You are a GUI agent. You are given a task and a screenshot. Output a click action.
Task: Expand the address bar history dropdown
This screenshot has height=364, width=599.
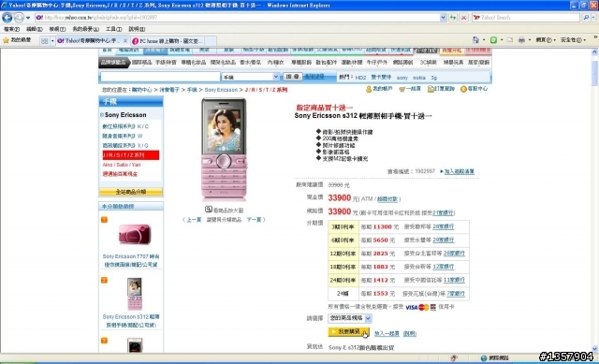point(443,18)
